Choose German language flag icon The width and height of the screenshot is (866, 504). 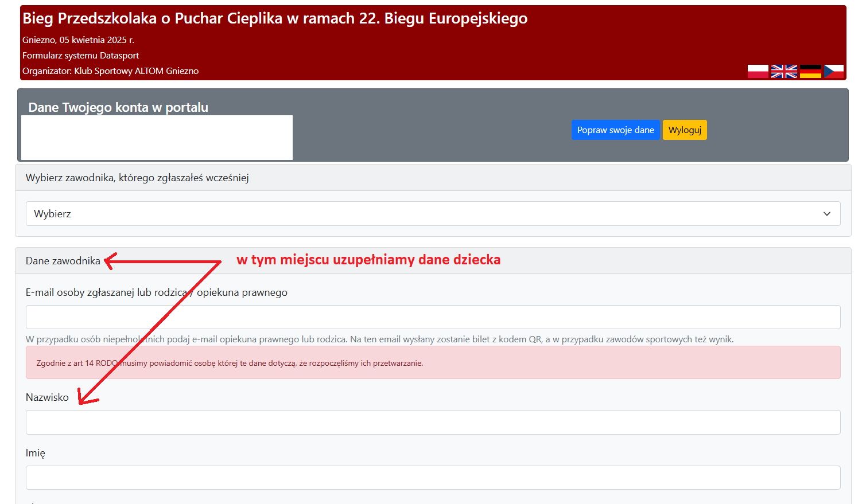[810, 72]
